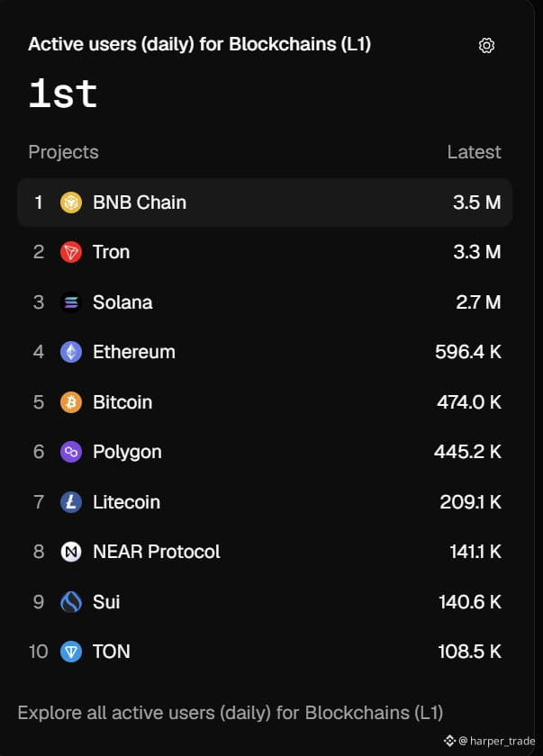Click the Solana logo icon

tap(71, 302)
